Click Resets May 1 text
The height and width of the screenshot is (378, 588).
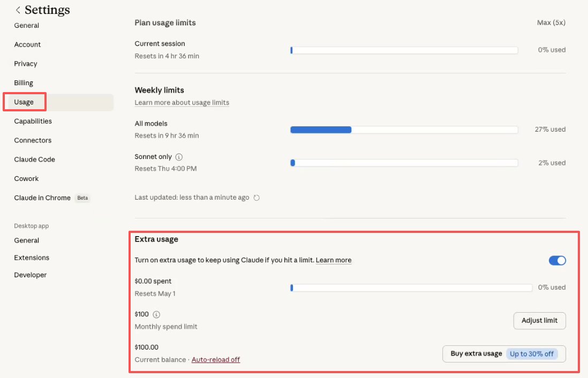tap(155, 293)
